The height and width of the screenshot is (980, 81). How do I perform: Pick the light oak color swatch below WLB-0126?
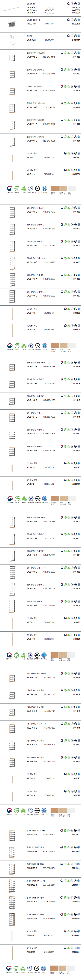(63, 968)
